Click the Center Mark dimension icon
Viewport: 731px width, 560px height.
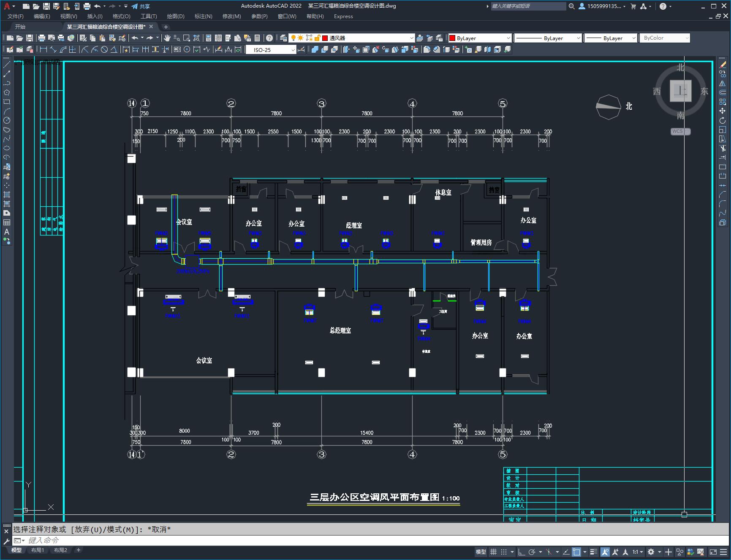point(187,50)
